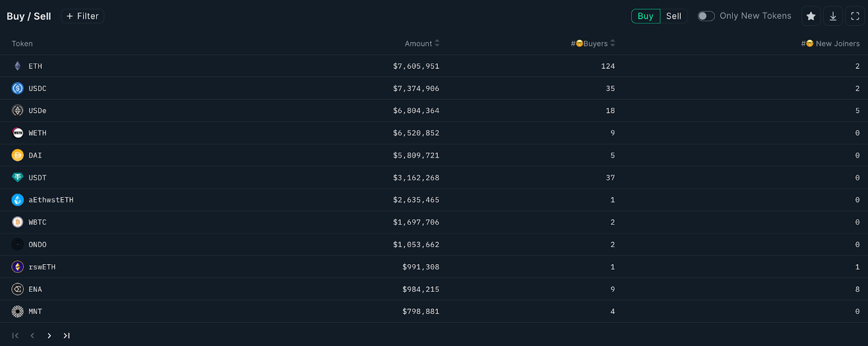Click the download data icon
Screen dimensions: 868x346
coord(833,16)
